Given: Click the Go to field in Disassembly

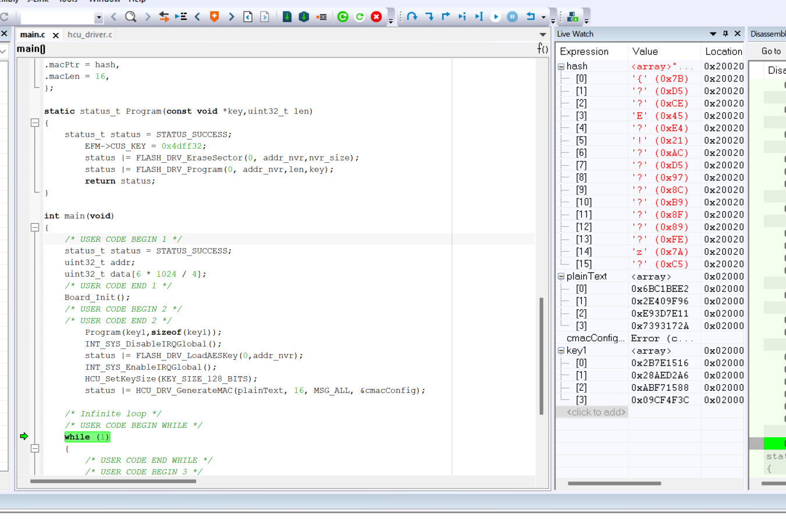Looking at the screenshot, I should (771, 51).
